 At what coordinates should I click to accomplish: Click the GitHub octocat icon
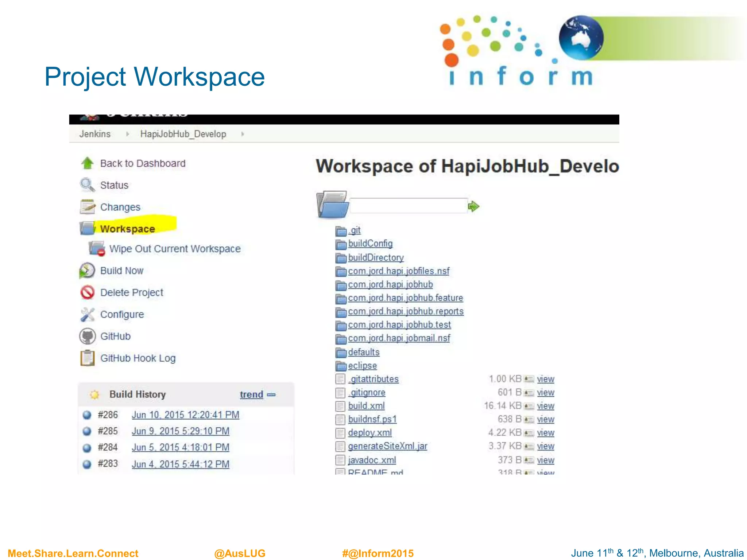(x=88, y=336)
